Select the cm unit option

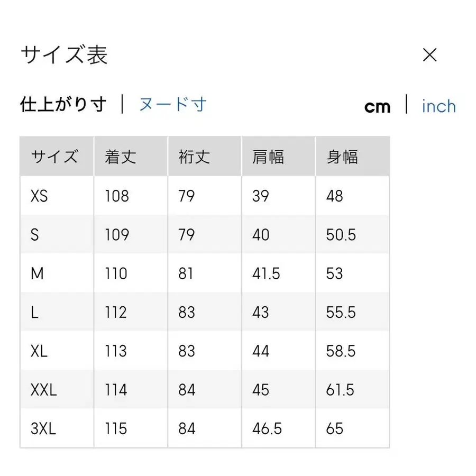tap(378, 106)
